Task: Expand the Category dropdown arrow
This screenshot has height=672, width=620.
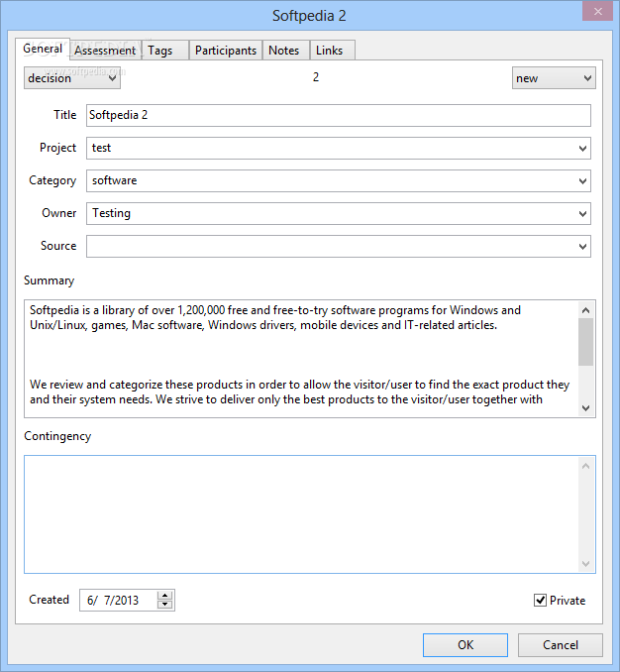Action: click(582, 180)
